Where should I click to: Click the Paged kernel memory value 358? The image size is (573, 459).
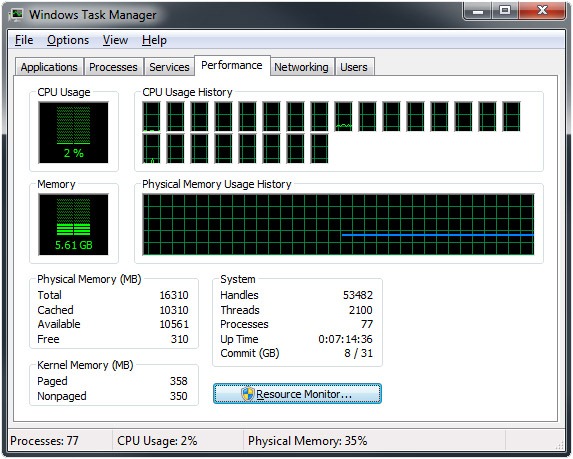[178, 381]
